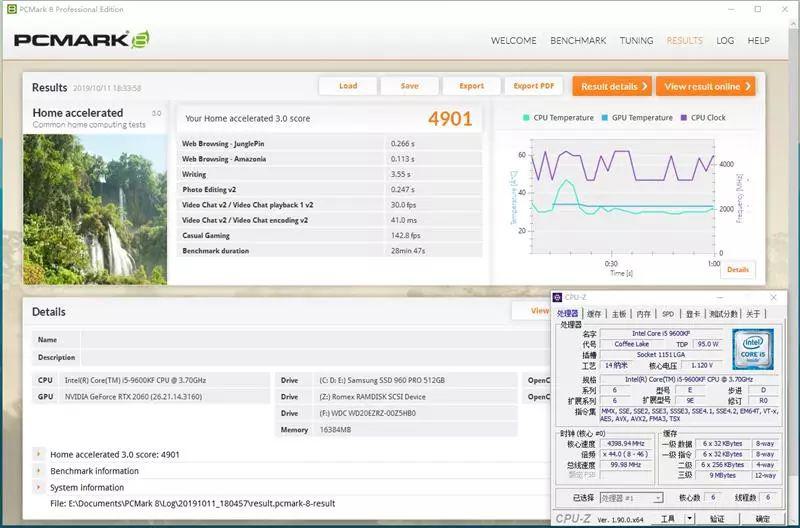The height and width of the screenshot is (528, 800).
Task: Switch to the 内存 tab in CPU-Z
Action: pos(643,314)
